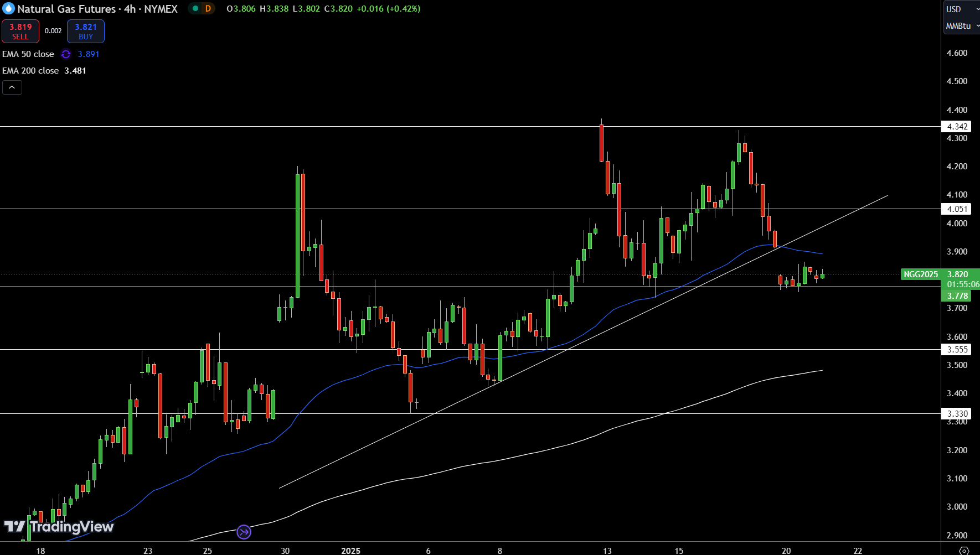Select the 4.051 horizontal line price label

[x=956, y=209]
